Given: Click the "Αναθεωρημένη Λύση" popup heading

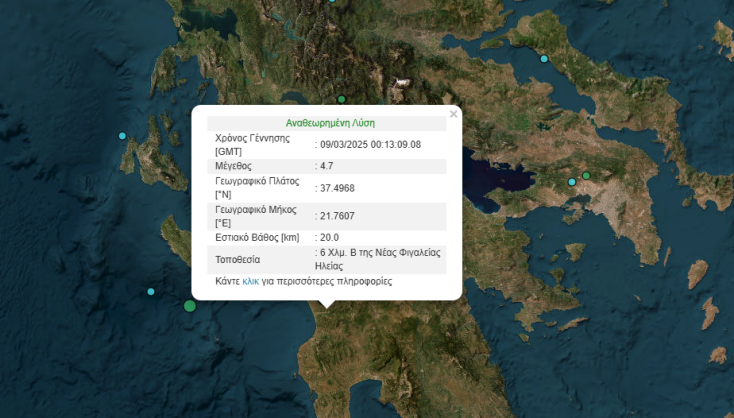Looking at the screenshot, I should pos(330,123).
